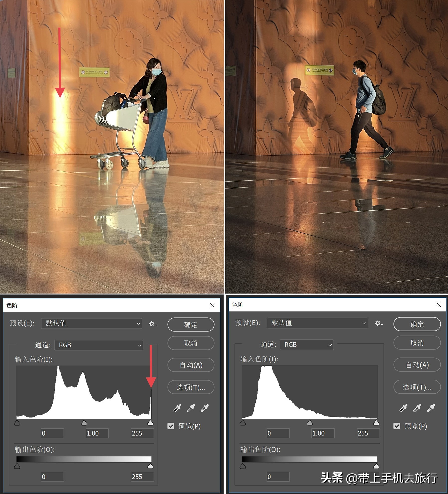448x494 pixels.
Task: Pick gray point eyedropper in left Levels dialog
Action: click(x=191, y=408)
